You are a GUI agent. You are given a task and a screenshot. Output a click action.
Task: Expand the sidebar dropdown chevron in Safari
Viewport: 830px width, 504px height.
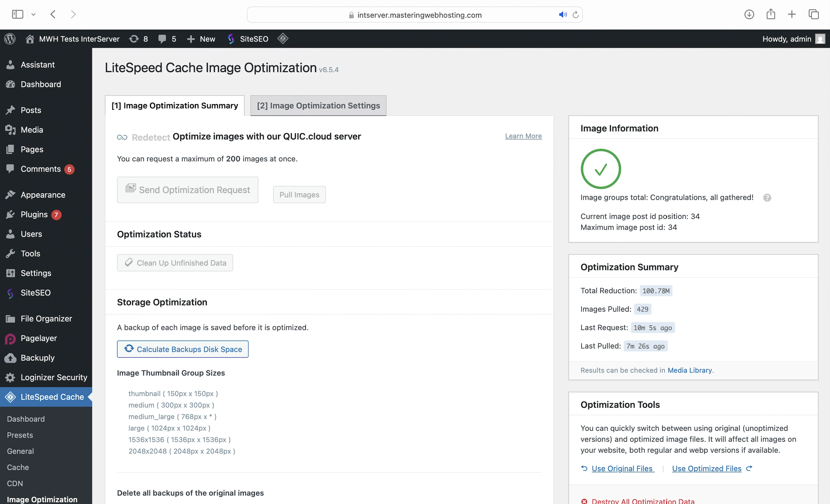click(33, 14)
